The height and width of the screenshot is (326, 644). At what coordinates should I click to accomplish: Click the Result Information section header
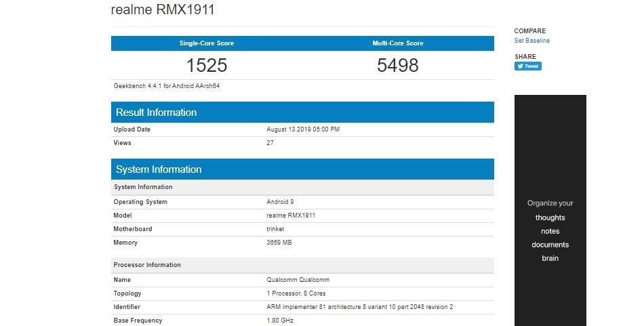tap(302, 112)
